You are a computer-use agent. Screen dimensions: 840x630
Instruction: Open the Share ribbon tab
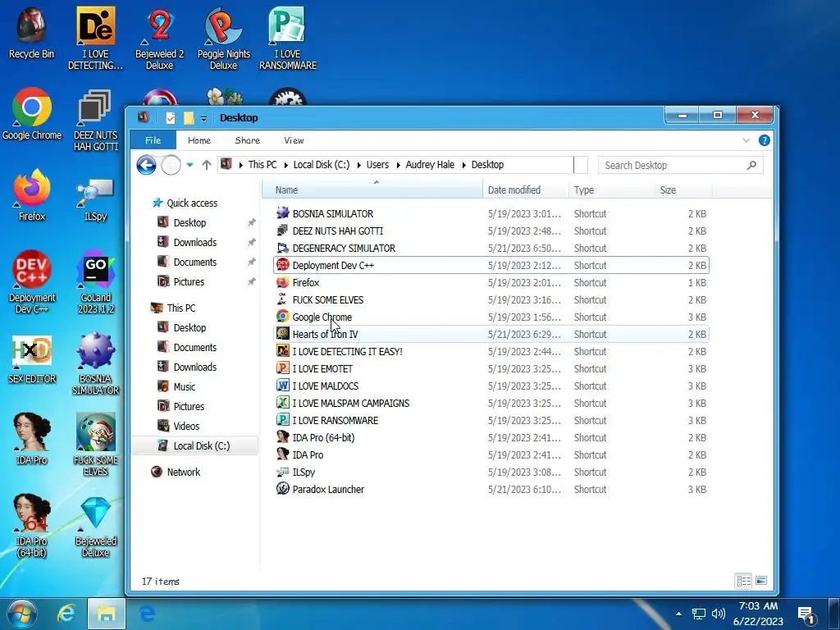click(x=248, y=140)
